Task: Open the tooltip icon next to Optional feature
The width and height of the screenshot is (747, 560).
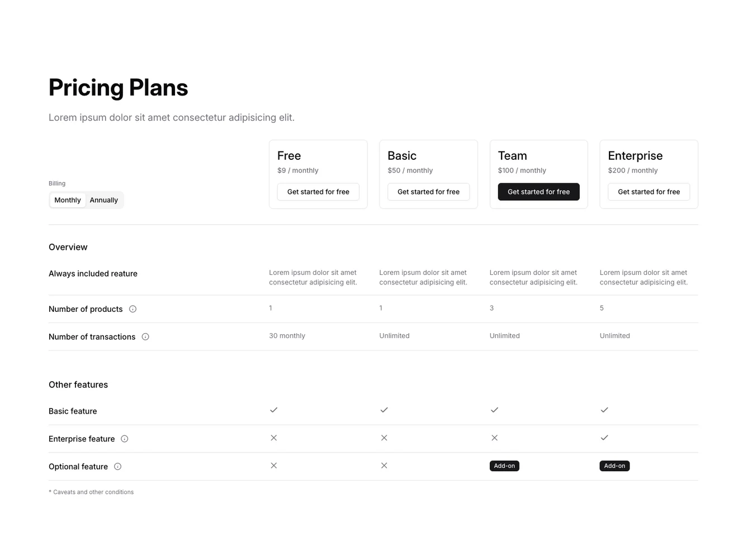Action: click(x=117, y=466)
